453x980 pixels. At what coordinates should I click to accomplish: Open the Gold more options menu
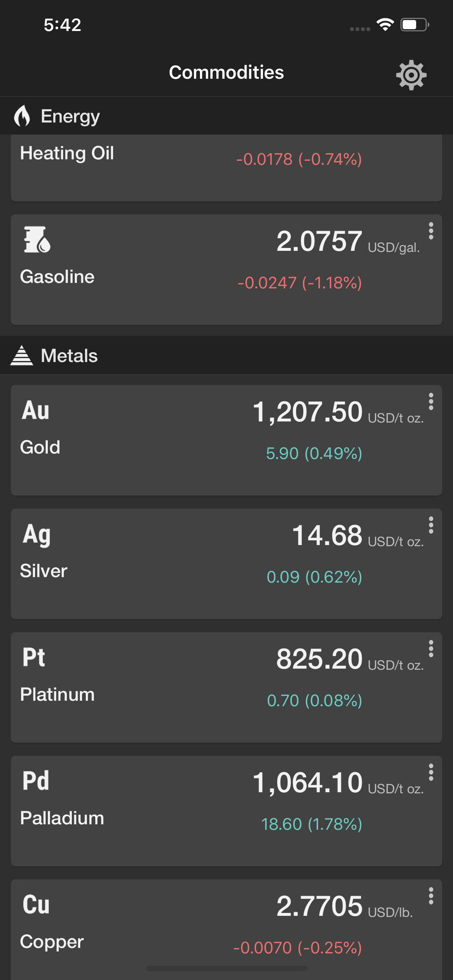click(x=430, y=401)
